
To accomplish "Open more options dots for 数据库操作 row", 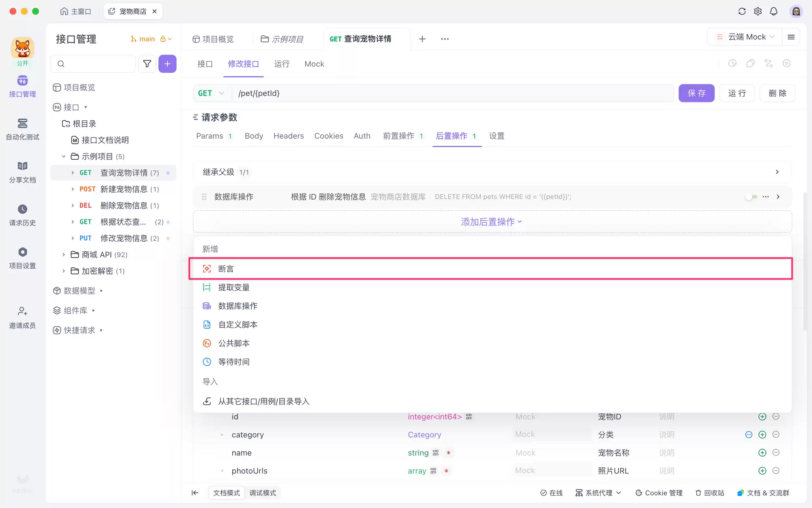I will [766, 197].
